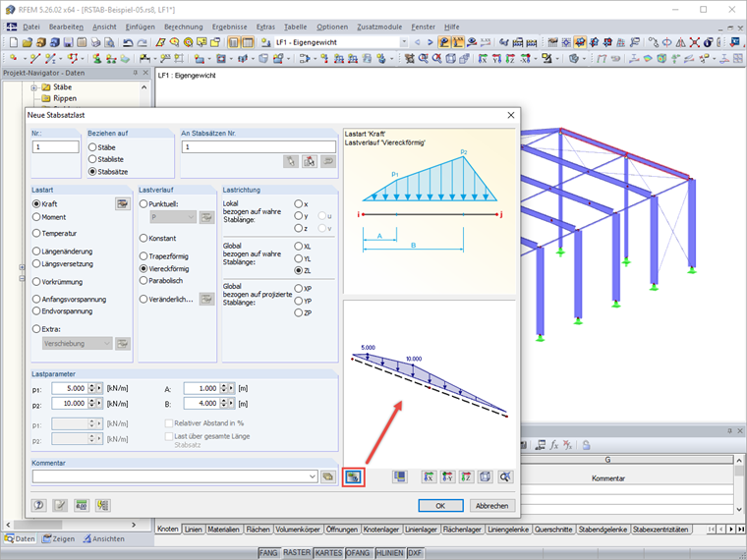Select projected direction ZP

click(298, 312)
